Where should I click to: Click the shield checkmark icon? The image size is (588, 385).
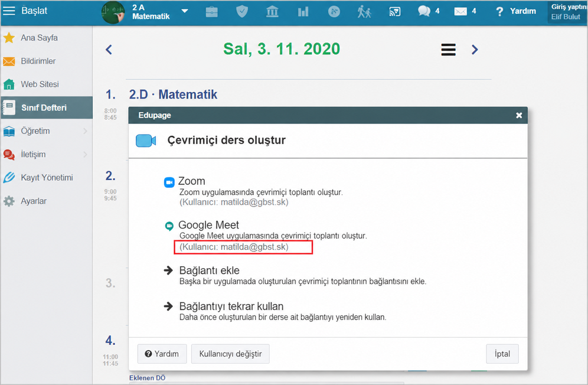pos(242,12)
